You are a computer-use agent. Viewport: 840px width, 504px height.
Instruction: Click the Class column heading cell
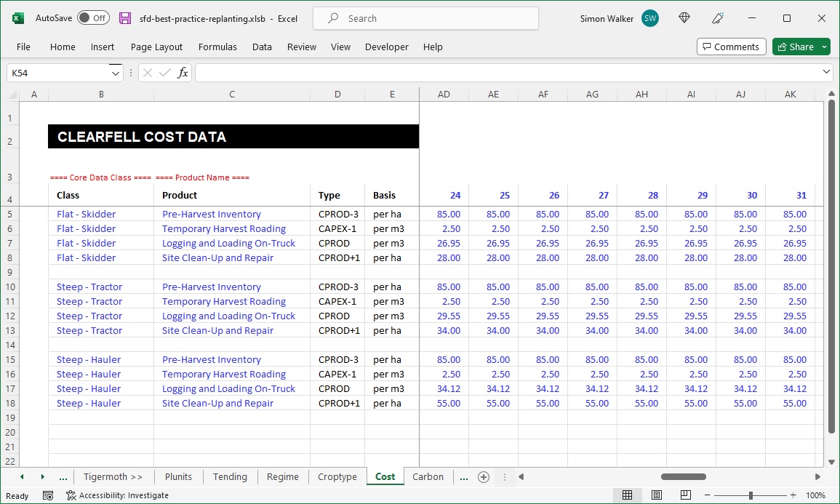101,196
